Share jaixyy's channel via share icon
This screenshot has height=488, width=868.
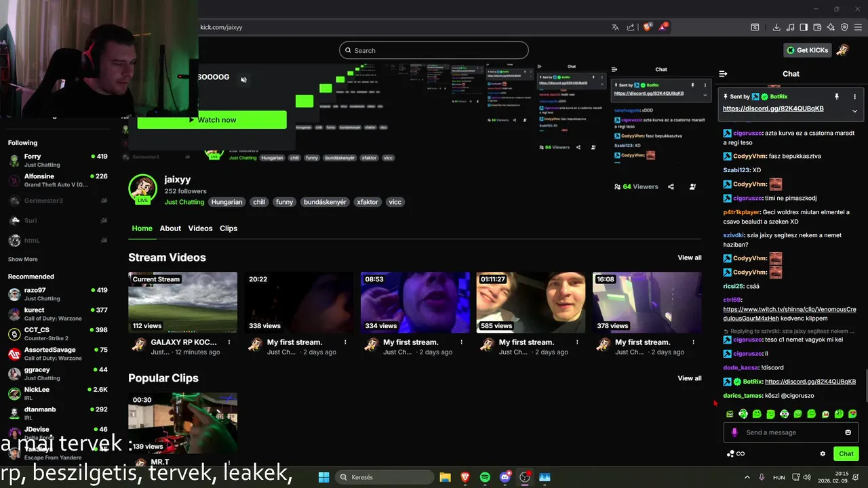tap(671, 186)
